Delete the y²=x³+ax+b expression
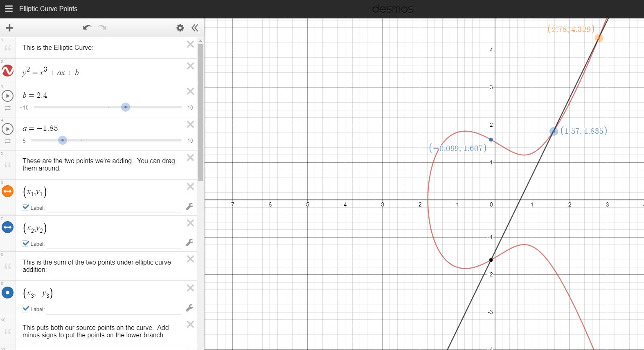The image size is (644, 350). (190, 66)
